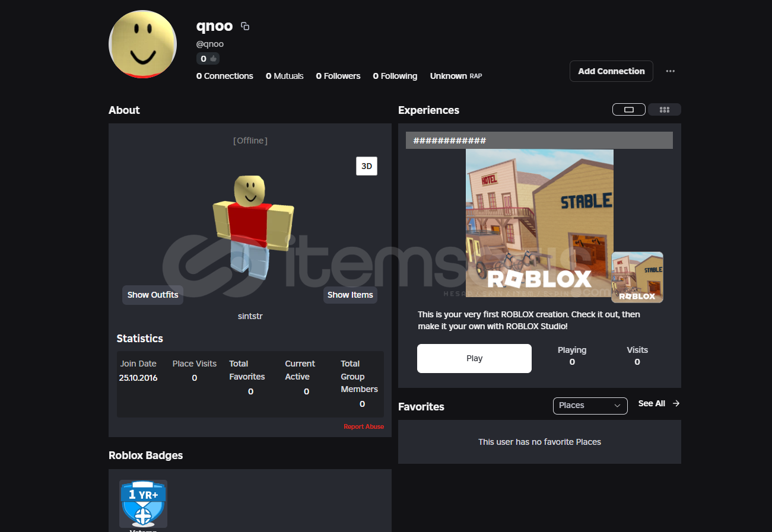The height and width of the screenshot is (532, 772).
Task: Open the 0 Mutuals list
Action: (285, 76)
